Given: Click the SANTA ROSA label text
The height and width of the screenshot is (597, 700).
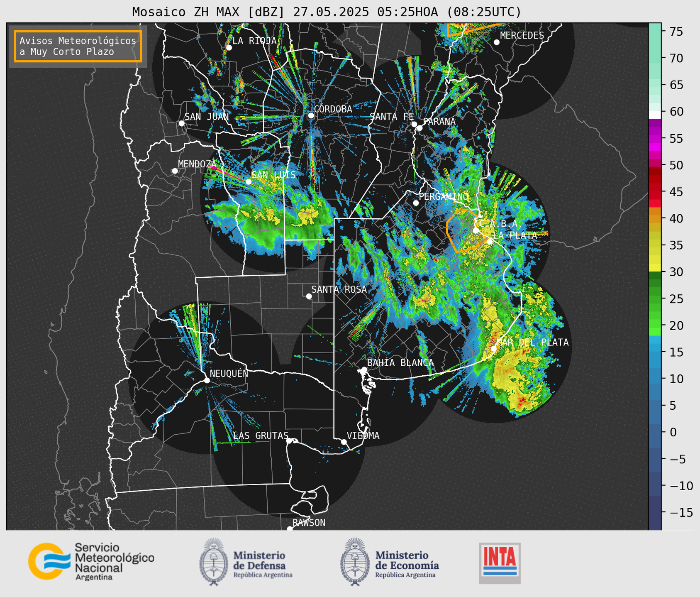Looking at the screenshot, I should click(x=339, y=289).
